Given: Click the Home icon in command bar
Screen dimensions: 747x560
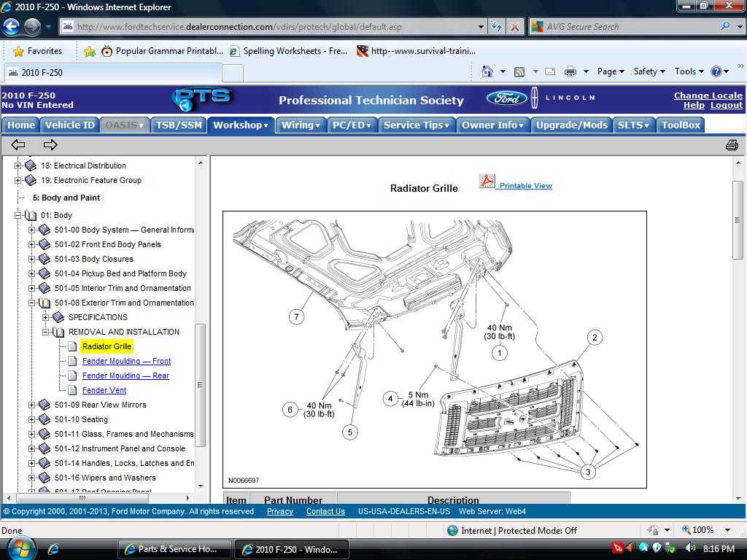Looking at the screenshot, I should click(487, 71).
